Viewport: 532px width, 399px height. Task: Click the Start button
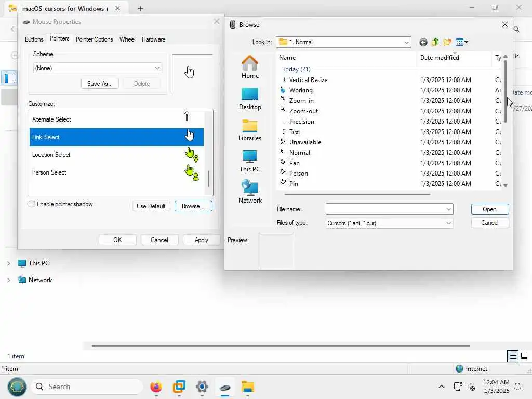click(17, 387)
